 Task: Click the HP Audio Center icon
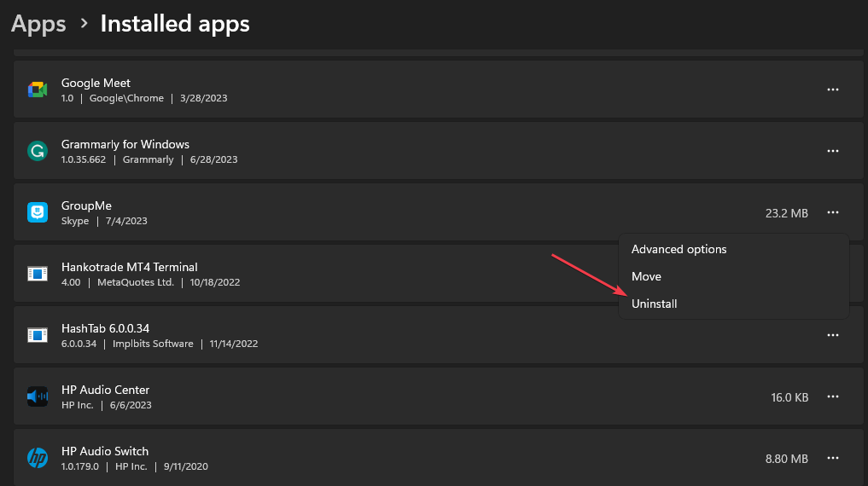pos(37,396)
